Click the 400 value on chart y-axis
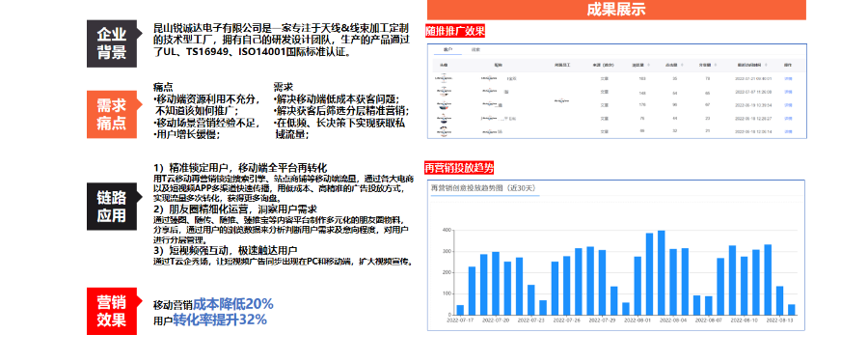 tap(448, 230)
